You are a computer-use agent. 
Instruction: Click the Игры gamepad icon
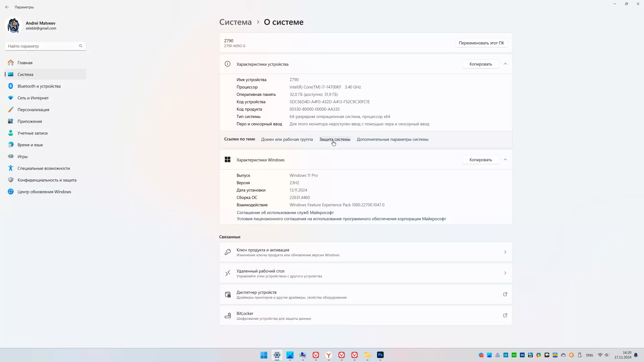[x=11, y=157]
